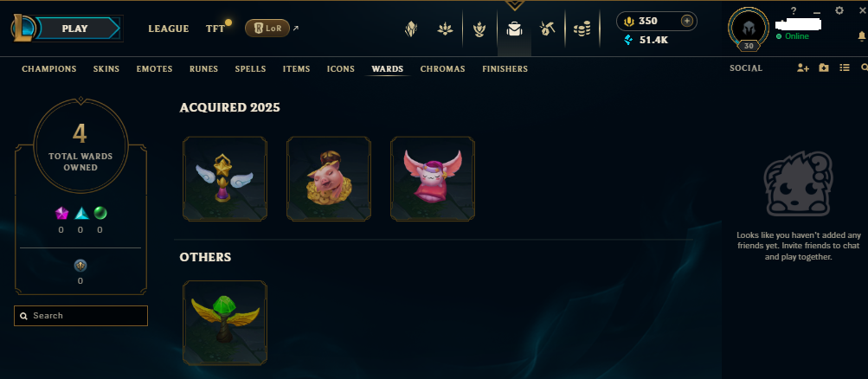Viewport: 868px width, 379px height.
Task: Open the Store coins icon
Action: [582, 29]
